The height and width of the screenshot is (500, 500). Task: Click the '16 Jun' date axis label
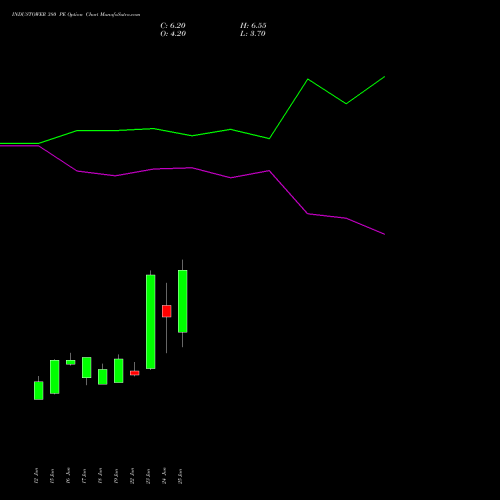pos(68,476)
